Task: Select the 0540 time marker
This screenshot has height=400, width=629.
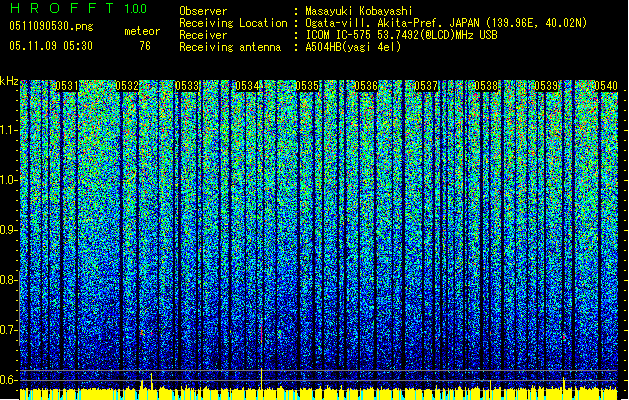Action: tap(605, 87)
